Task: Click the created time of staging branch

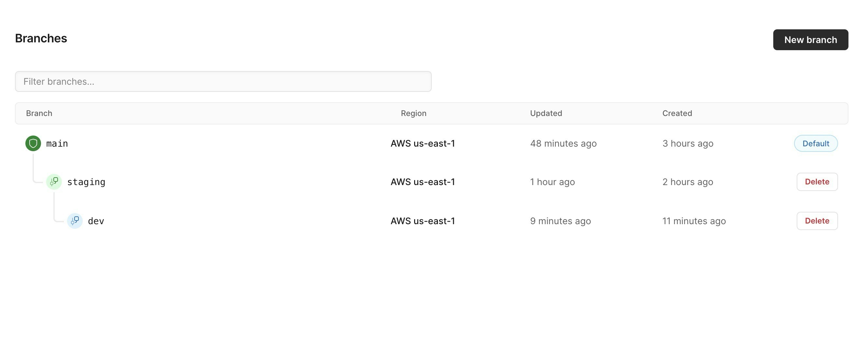Action: tap(687, 181)
